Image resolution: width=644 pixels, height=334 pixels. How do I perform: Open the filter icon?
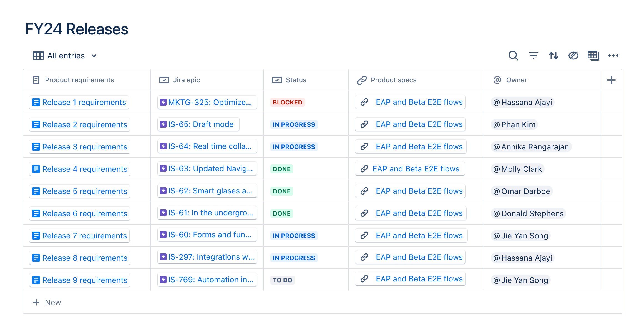click(533, 56)
